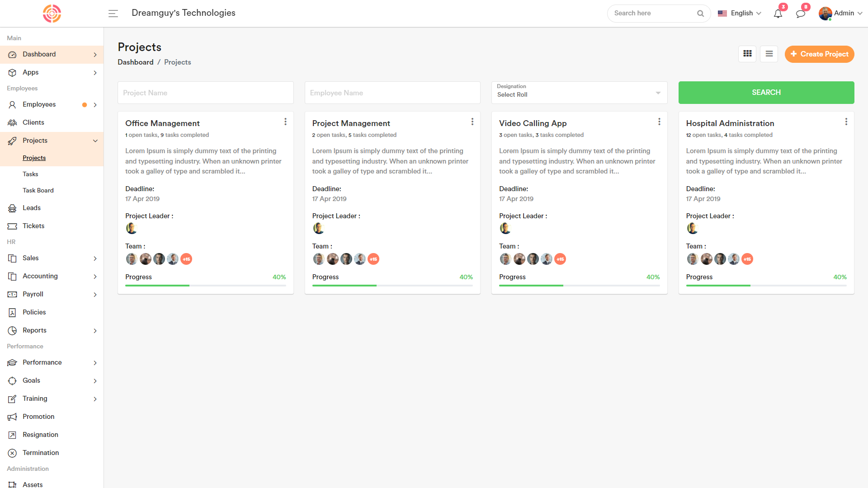Screen dimensions: 868x488
Task: Open Hospital Administration three-dot menu
Action: tap(846, 122)
